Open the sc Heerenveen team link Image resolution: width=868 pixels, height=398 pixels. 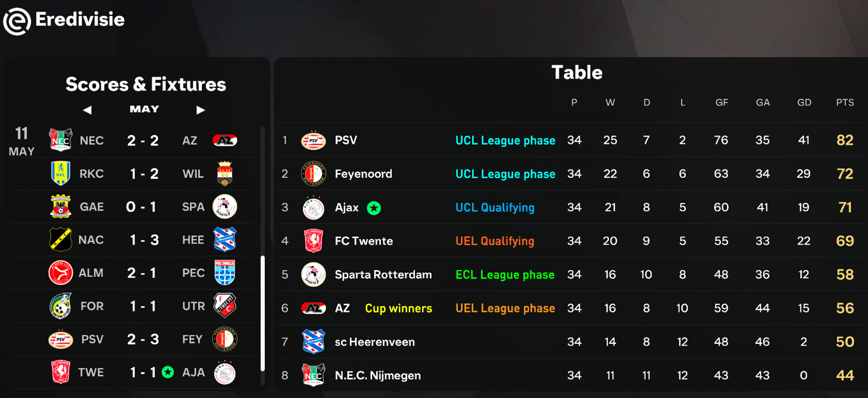click(374, 341)
